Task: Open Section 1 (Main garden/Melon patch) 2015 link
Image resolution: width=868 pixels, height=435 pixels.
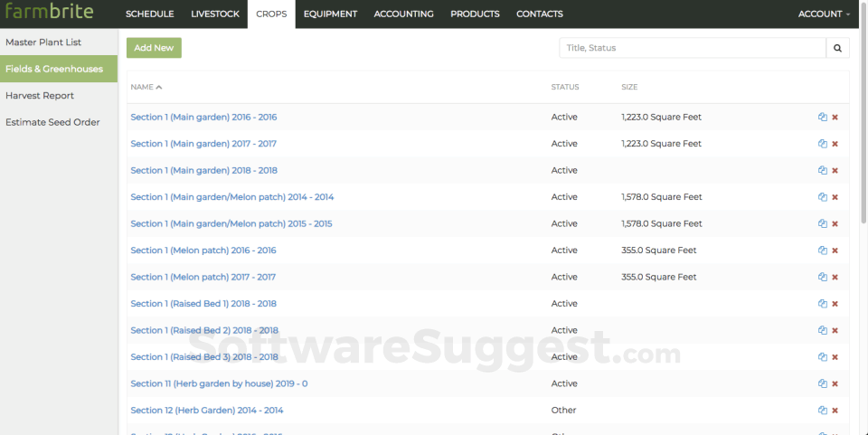Action: tap(231, 223)
